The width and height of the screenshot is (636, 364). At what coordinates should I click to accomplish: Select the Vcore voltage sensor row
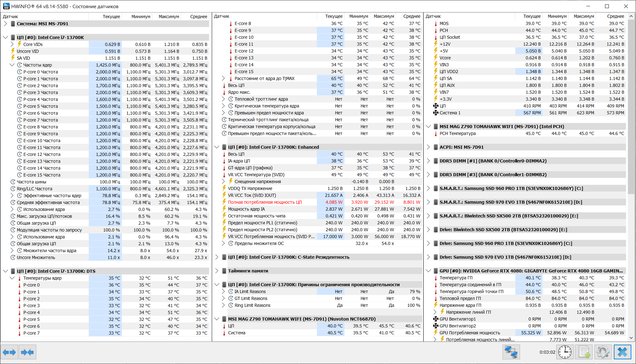445,58
